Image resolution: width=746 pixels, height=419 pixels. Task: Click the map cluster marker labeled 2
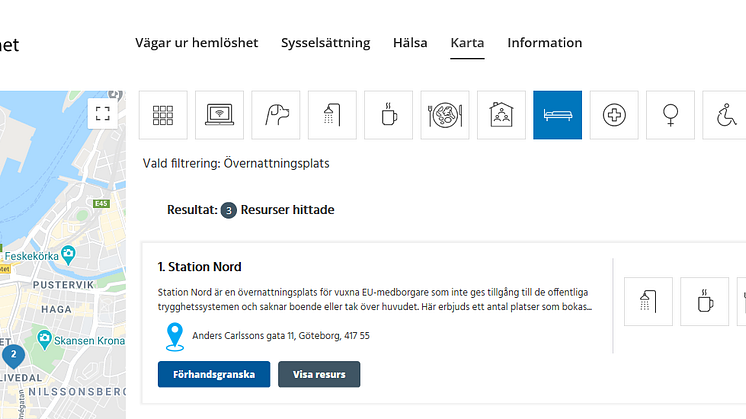coord(13,356)
